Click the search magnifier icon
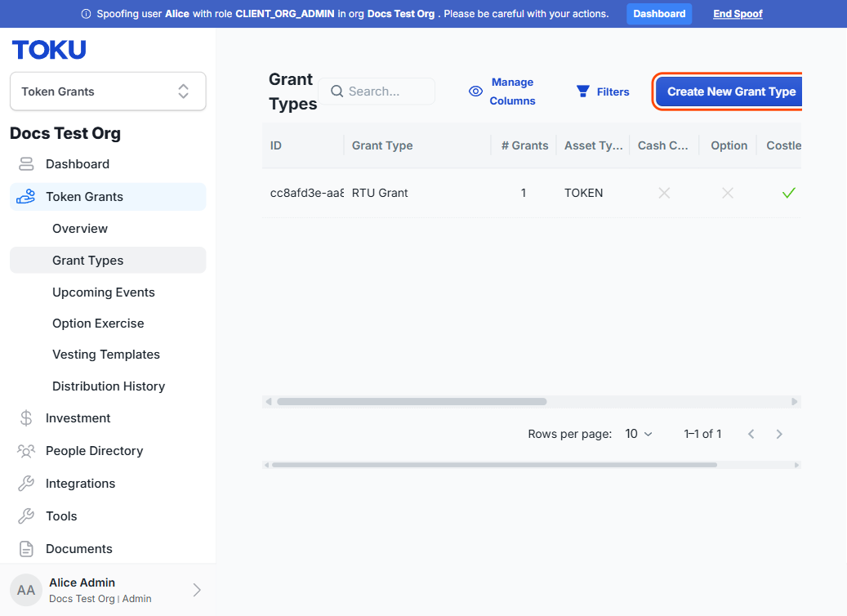 (x=337, y=92)
